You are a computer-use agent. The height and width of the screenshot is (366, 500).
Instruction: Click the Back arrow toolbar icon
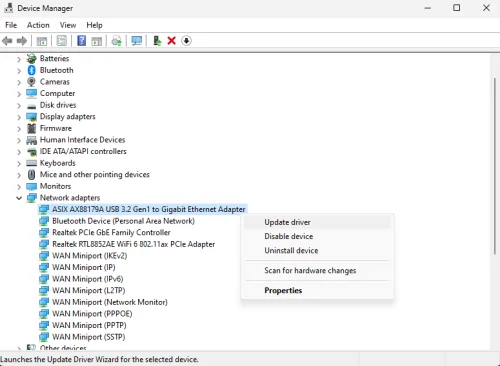[x=7, y=41]
